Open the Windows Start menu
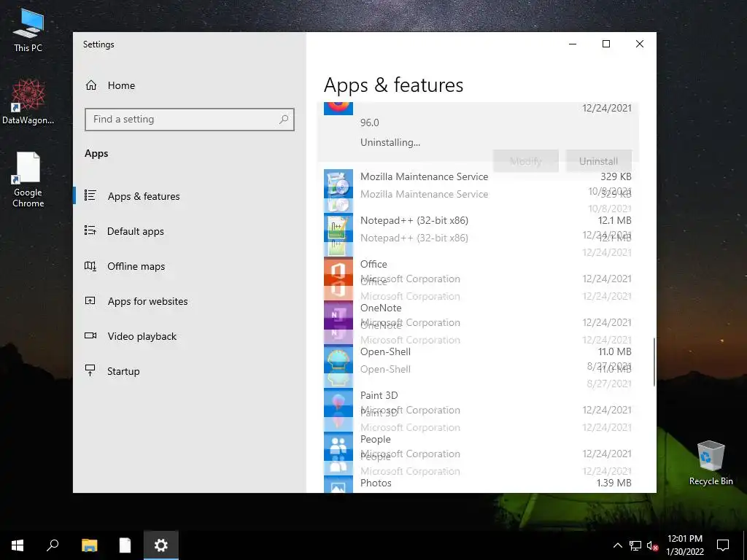The width and height of the screenshot is (747, 560). tap(18, 545)
